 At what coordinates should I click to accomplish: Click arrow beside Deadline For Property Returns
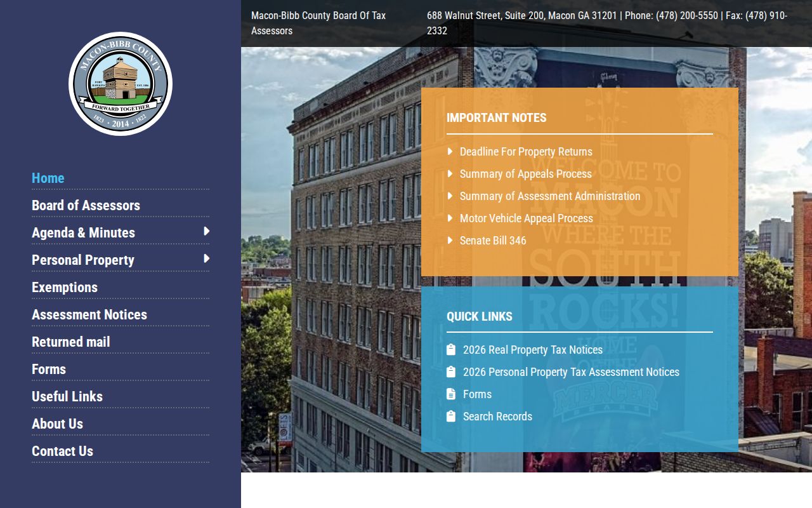coord(450,151)
